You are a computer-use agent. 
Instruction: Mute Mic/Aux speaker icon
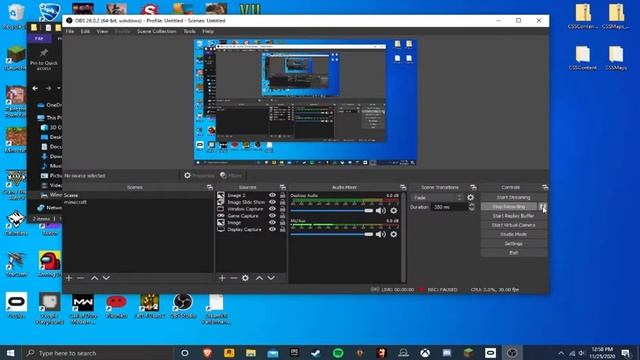click(380, 234)
